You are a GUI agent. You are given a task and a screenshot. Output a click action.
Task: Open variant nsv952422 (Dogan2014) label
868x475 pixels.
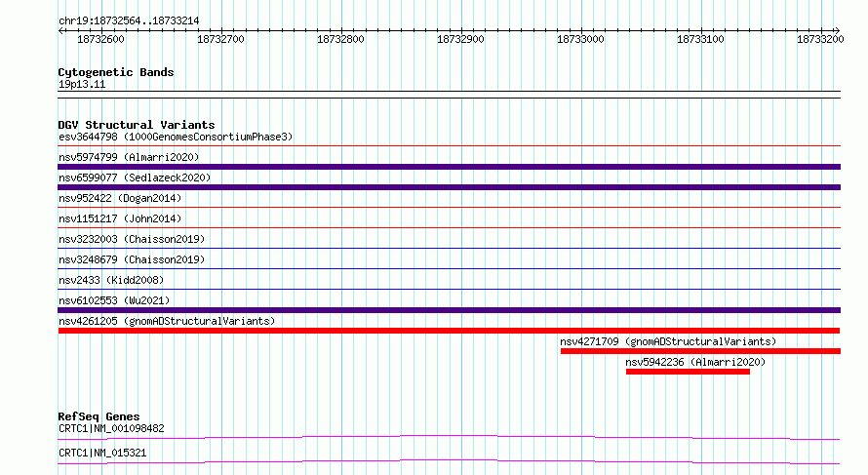(x=120, y=198)
